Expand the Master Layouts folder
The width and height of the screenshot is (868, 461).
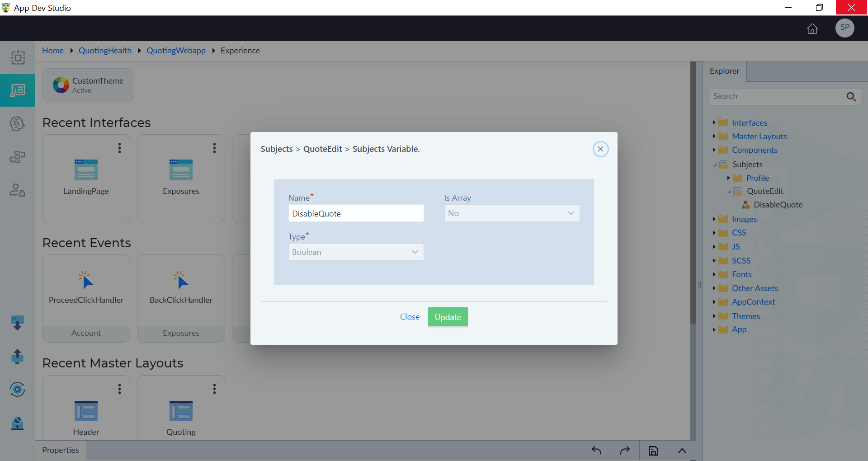pos(714,136)
